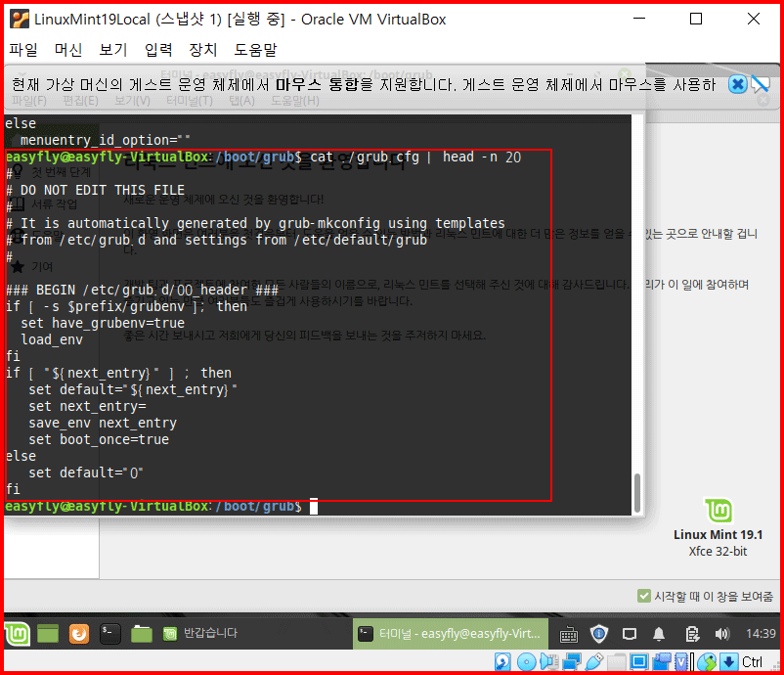Image resolution: width=784 pixels, height=675 pixels.
Task: Open the 파일 menu in VirtualBox
Action: [23, 50]
